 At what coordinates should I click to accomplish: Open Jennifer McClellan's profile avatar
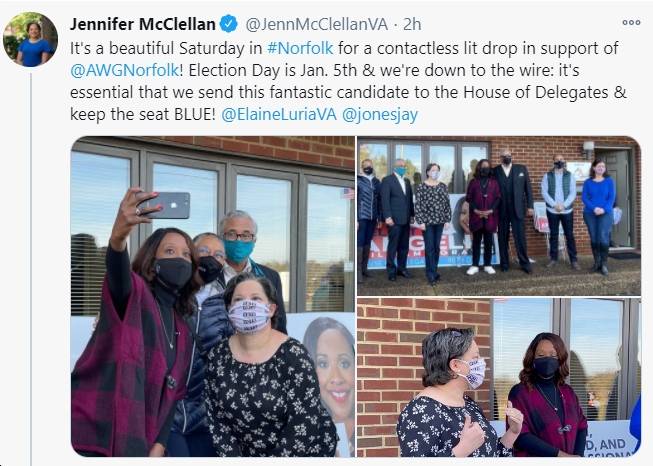coord(30,40)
